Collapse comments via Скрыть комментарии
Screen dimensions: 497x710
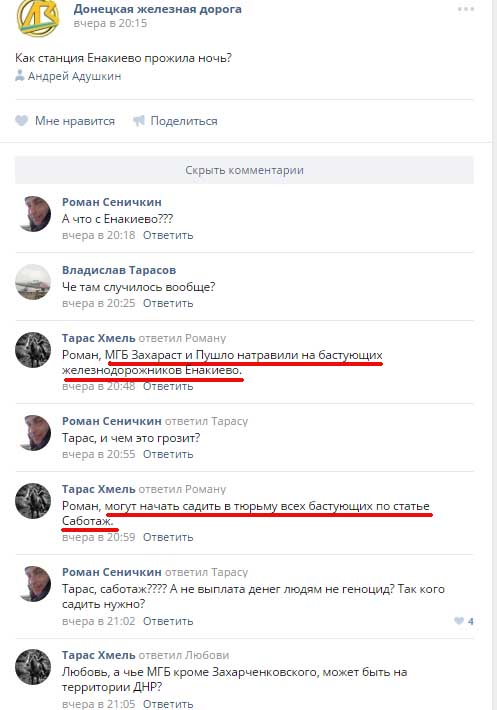[244, 170]
